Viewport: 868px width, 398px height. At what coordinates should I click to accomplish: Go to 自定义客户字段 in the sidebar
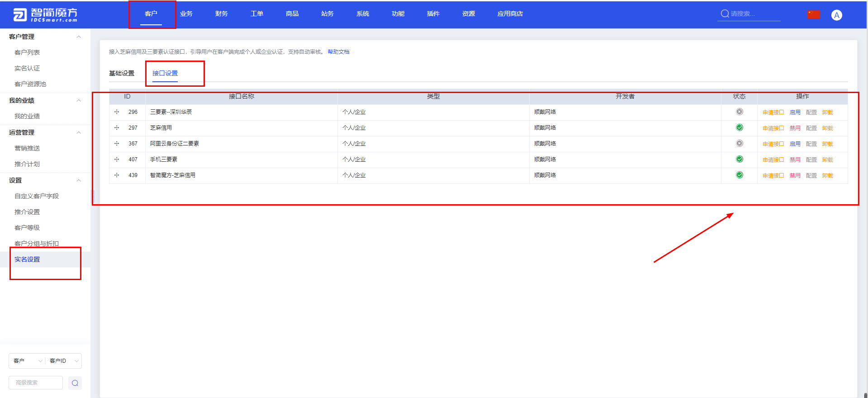coord(37,196)
